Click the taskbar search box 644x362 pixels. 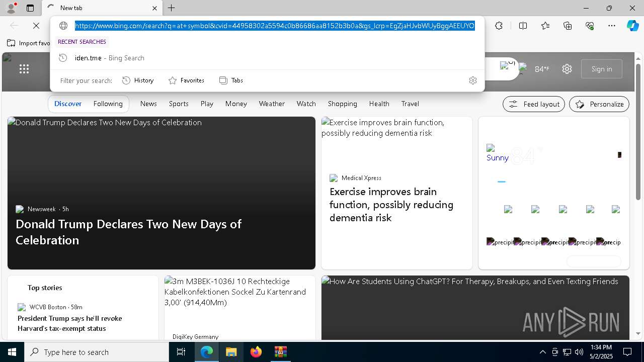97,352
